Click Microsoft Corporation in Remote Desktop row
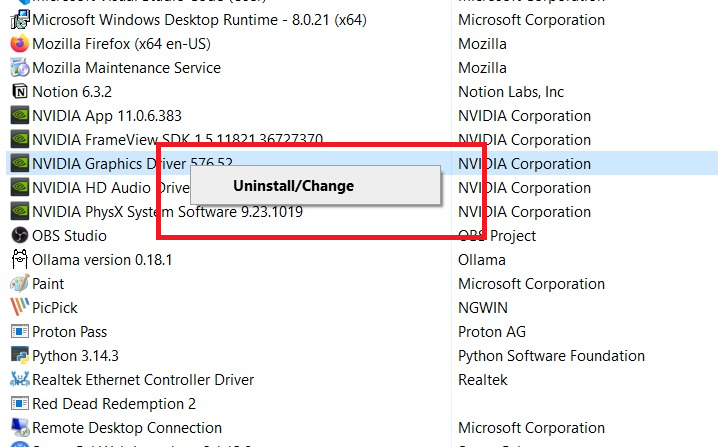Screen dimensions: 718x447 click(532, 427)
